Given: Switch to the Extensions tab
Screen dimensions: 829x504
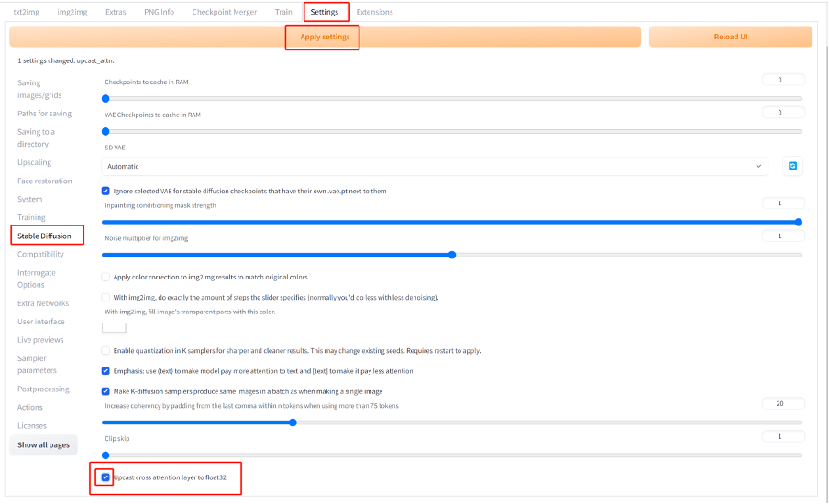Looking at the screenshot, I should click(x=374, y=12).
